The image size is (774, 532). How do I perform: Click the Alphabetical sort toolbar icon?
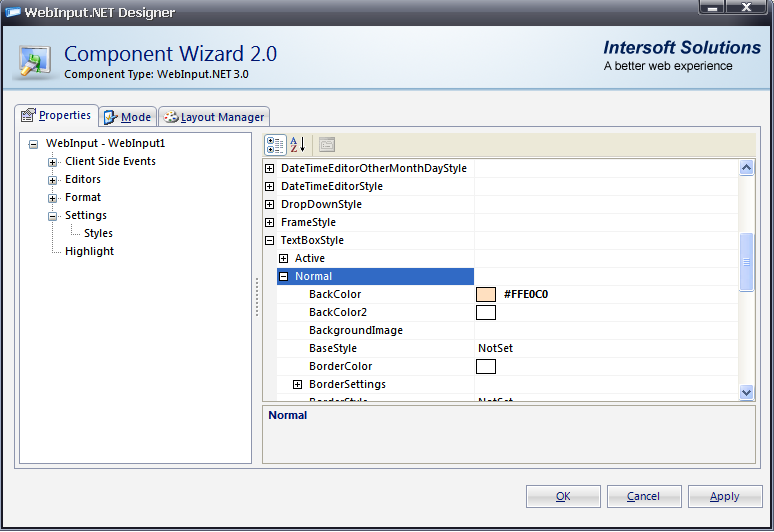tap(298, 145)
